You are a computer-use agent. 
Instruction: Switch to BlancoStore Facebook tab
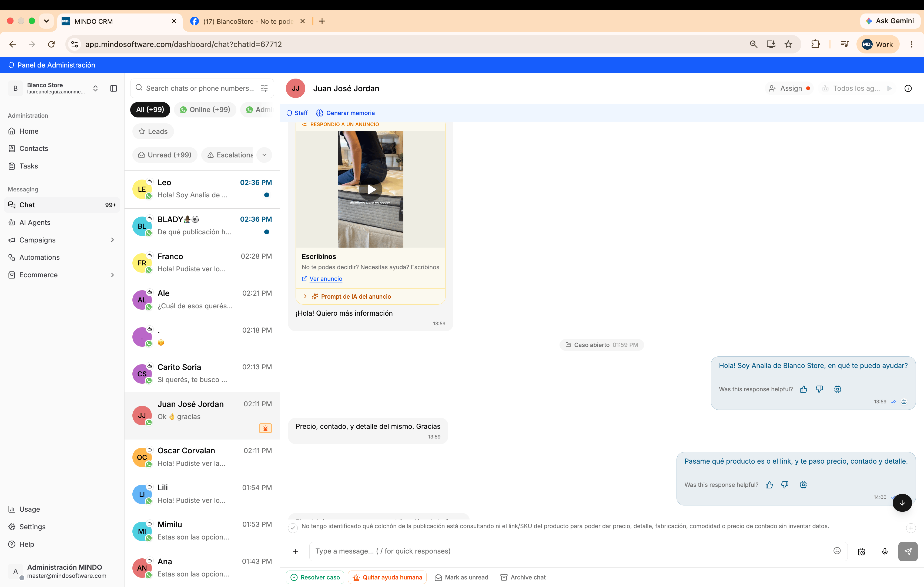point(248,22)
